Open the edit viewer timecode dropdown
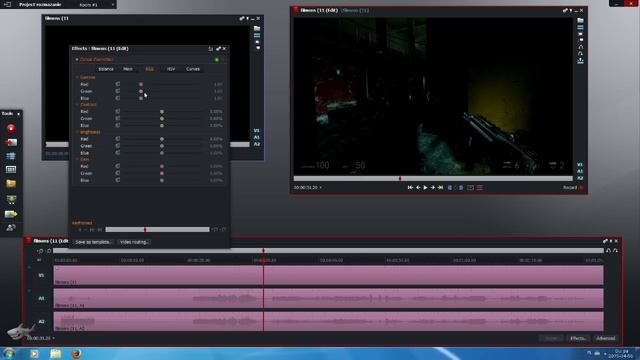This screenshot has width=640, height=360. 321,188
